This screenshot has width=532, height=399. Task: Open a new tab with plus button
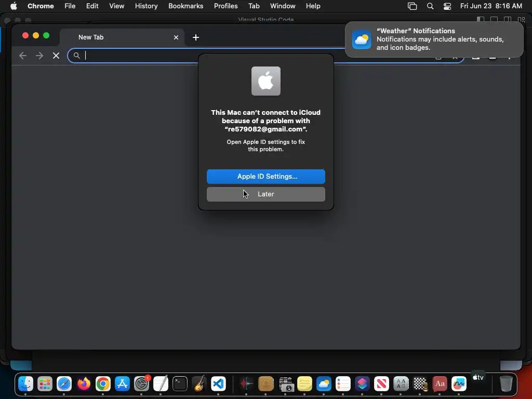(x=196, y=37)
